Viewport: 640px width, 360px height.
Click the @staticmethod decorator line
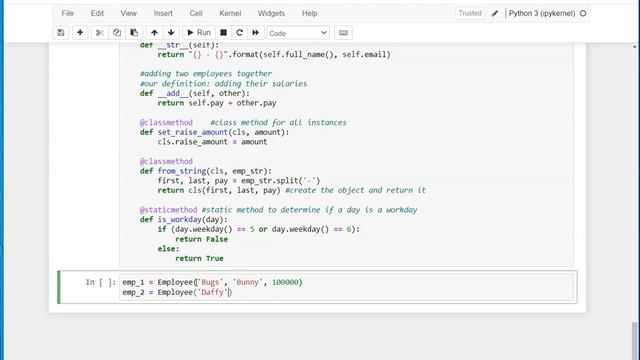278,210
